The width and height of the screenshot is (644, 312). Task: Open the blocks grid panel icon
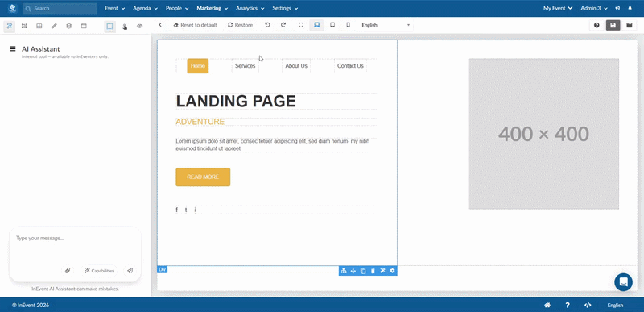[39, 26]
